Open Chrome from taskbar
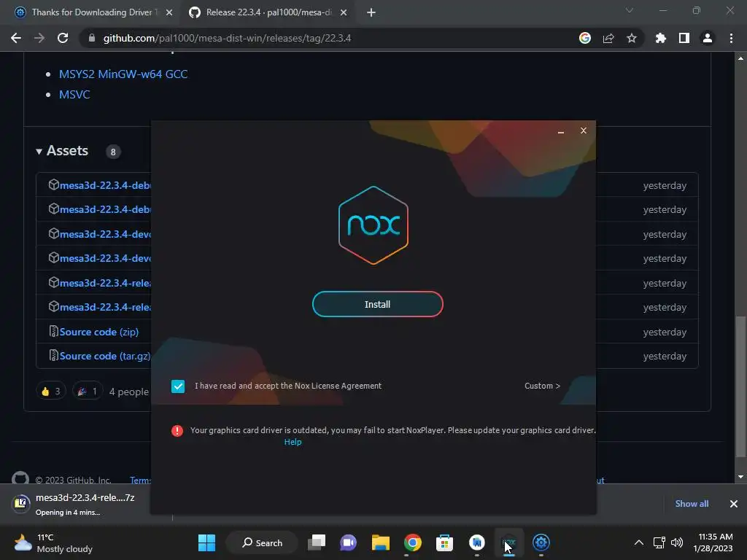The width and height of the screenshot is (747, 560). point(413,542)
